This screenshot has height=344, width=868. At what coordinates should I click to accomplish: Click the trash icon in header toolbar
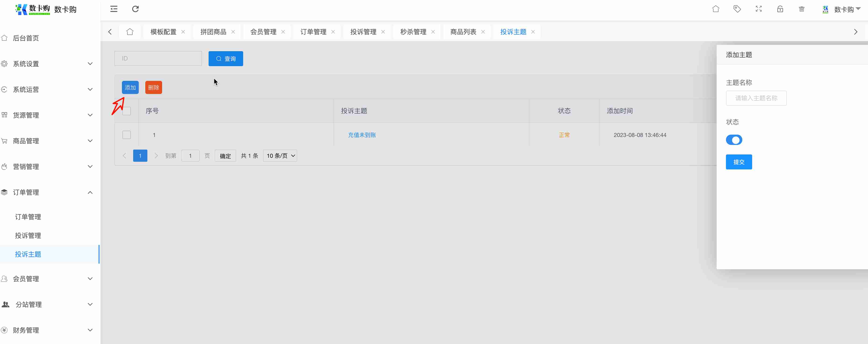pos(802,9)
